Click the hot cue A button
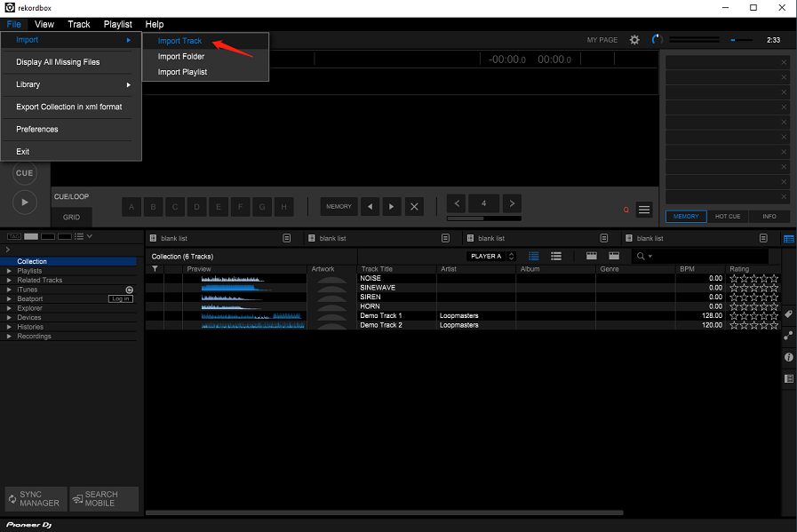Image resolution: width=797 pixels, height=532 pixels. point(132,207)
